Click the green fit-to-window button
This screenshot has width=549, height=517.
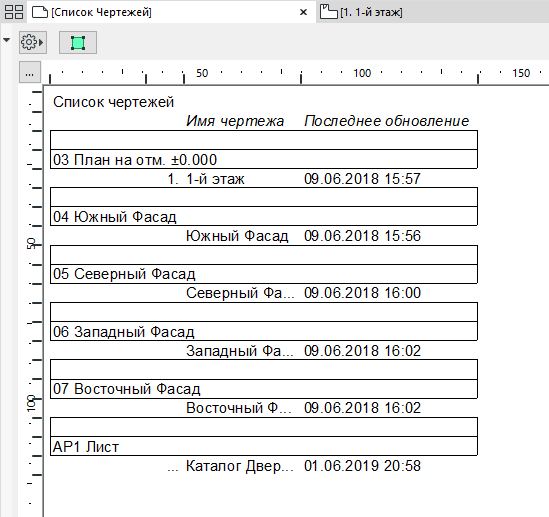pos(78,42)
